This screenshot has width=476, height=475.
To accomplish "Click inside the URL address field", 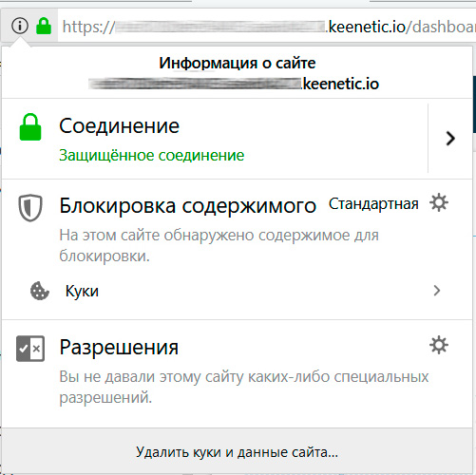I will [x=267, y=27].
